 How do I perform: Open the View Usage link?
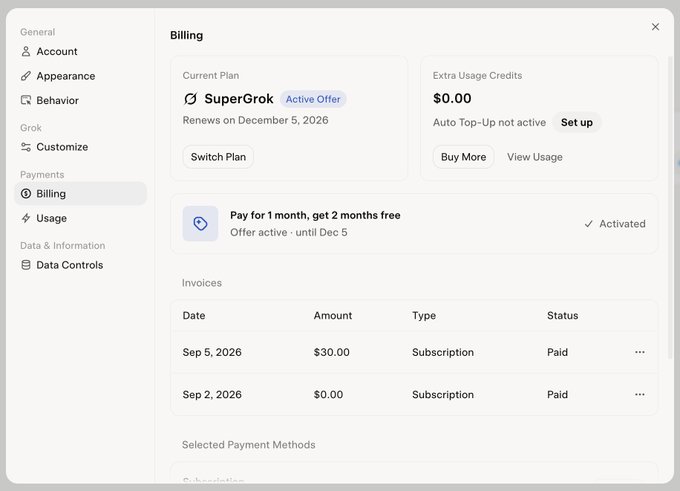[x=535, y=157]
